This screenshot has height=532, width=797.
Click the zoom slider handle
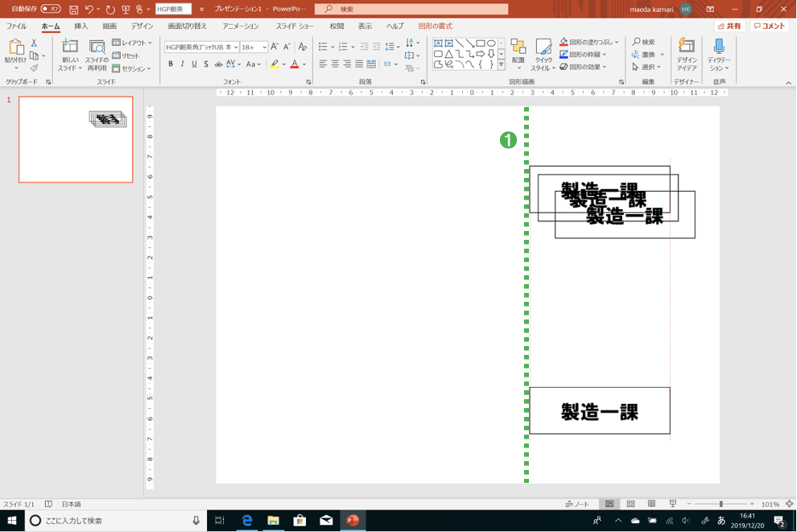[721, 504]
